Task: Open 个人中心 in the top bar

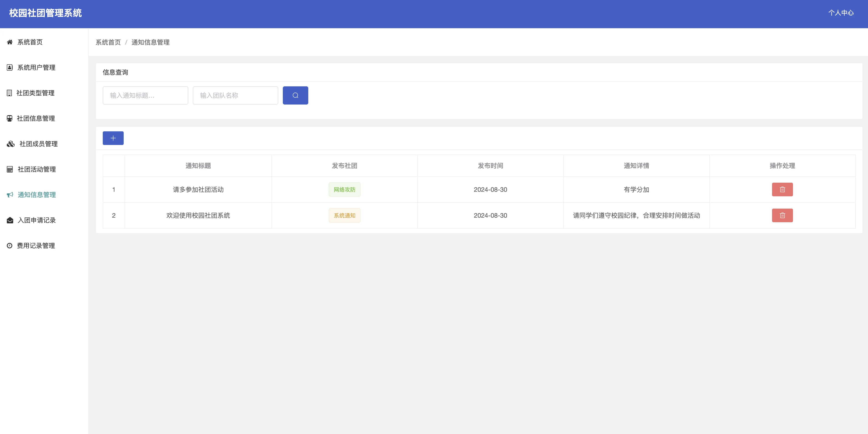Action: point(841,13)
